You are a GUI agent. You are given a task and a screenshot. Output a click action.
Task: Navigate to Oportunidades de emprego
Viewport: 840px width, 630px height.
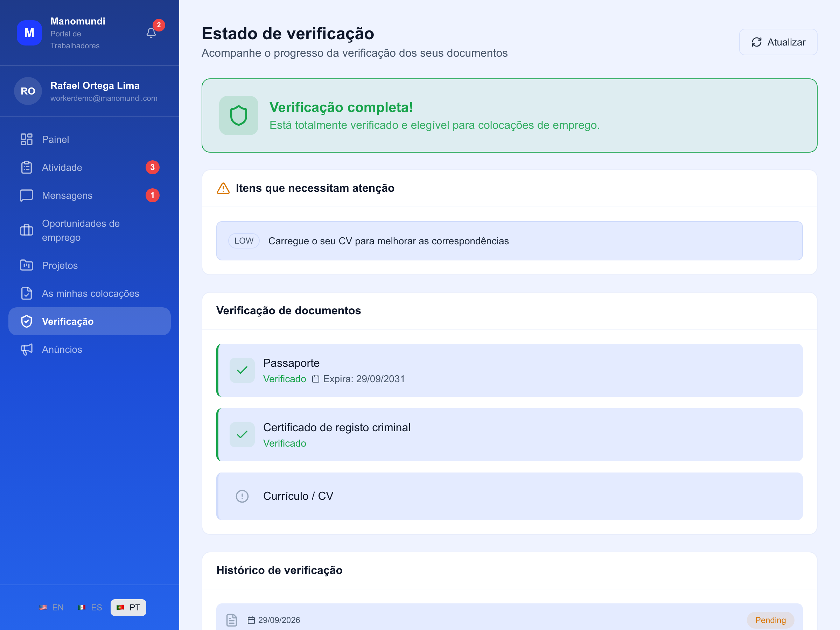[90, 231]
